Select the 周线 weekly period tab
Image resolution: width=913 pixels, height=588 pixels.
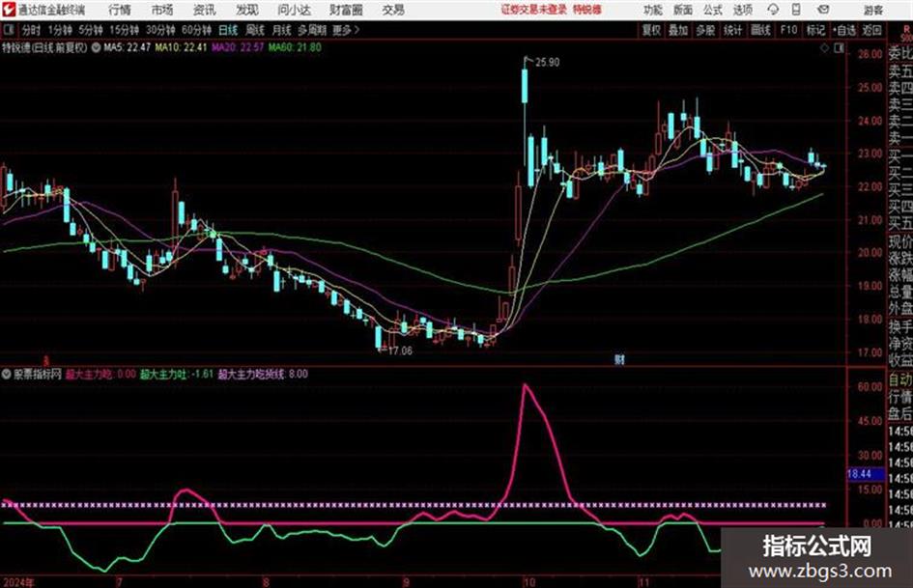[254, 30]
